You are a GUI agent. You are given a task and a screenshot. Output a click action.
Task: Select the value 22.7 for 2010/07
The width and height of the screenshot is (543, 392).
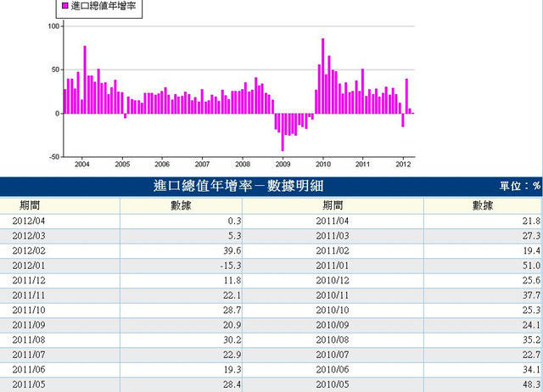[483, 355]
